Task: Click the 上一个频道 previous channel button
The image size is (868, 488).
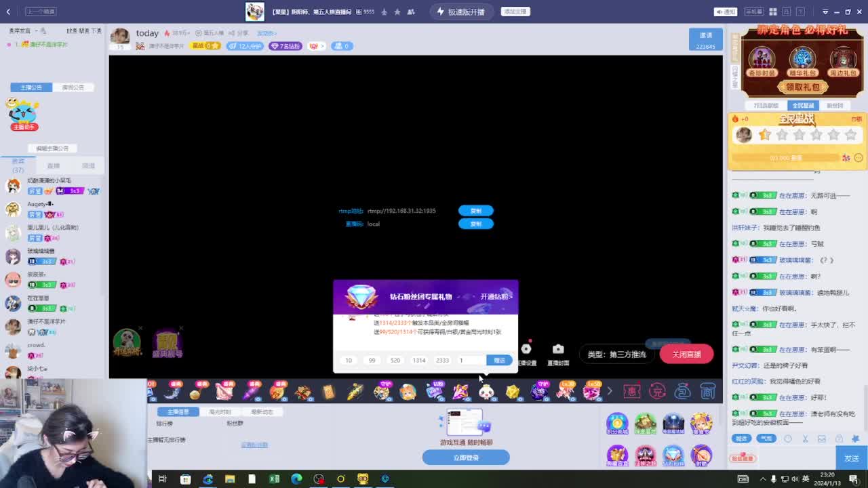Action: [41, 12]
